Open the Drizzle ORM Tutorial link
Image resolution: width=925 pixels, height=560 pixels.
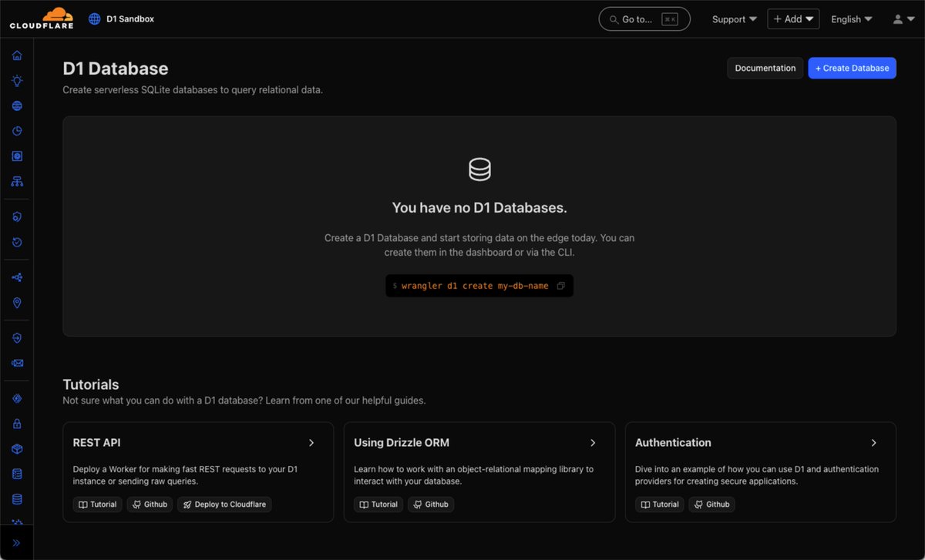click(x=378, y=505)
